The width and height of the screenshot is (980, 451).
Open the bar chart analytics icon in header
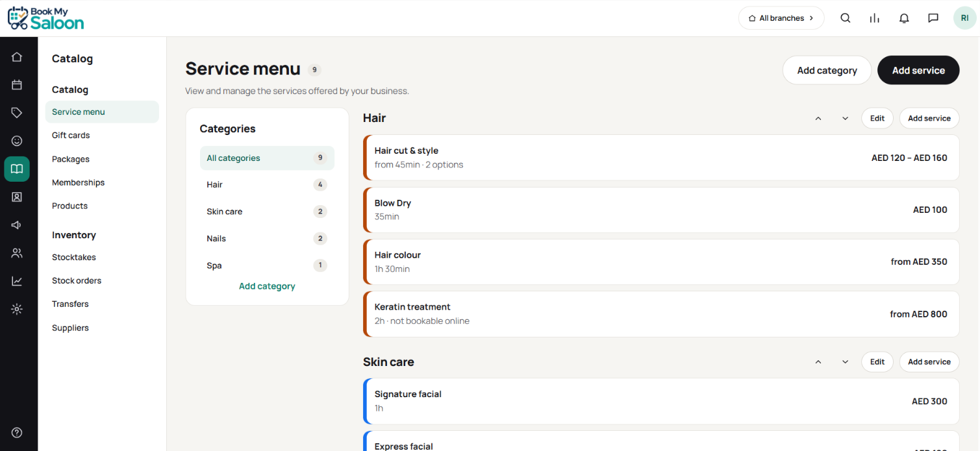[x=875, y=18]
